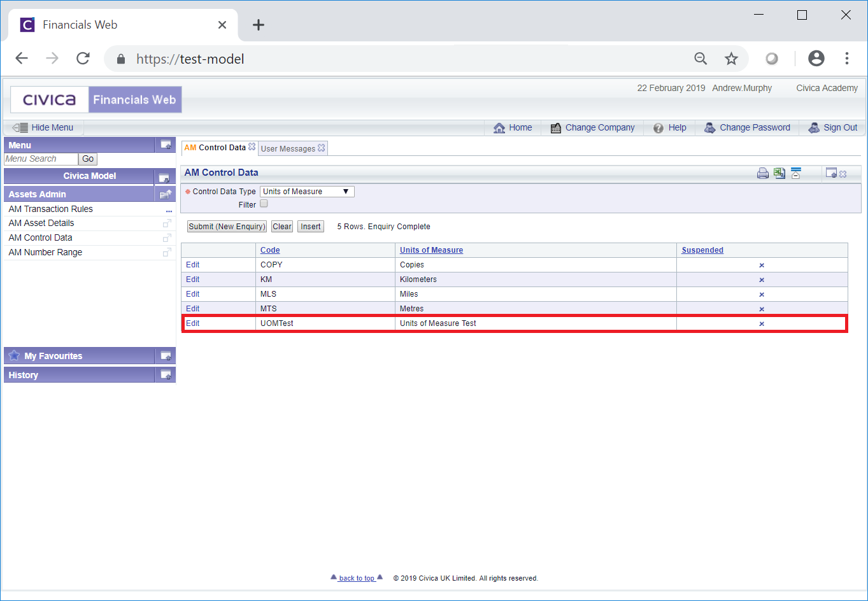Click the Insert button
Viewport: 868px width, 601px height.
311,227
